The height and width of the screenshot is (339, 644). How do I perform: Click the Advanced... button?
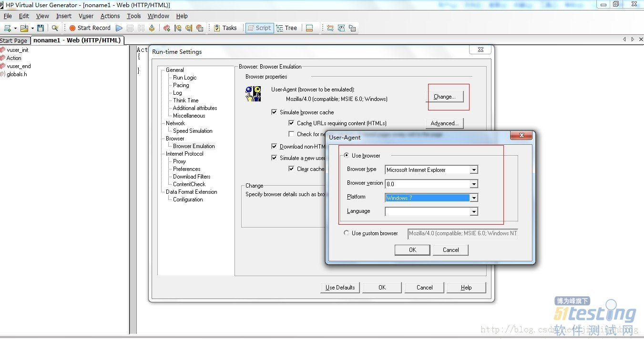[444, 123]
